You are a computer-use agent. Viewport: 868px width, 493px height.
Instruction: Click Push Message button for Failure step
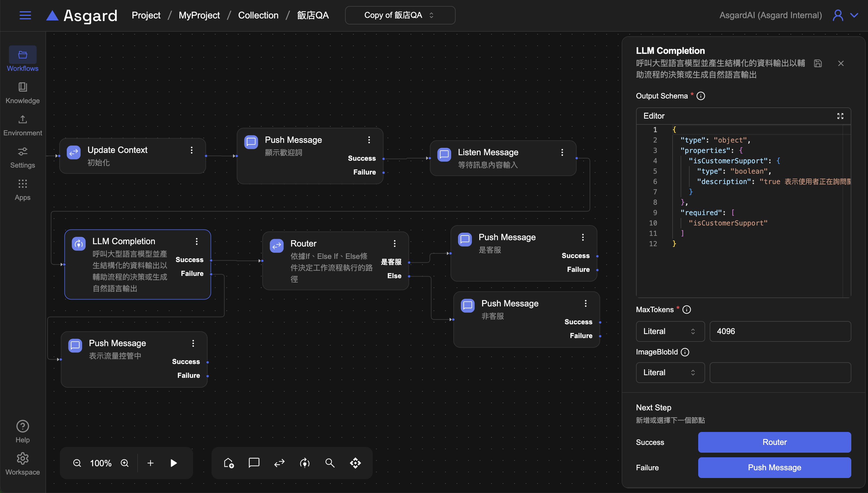click(x=774, y=467)
